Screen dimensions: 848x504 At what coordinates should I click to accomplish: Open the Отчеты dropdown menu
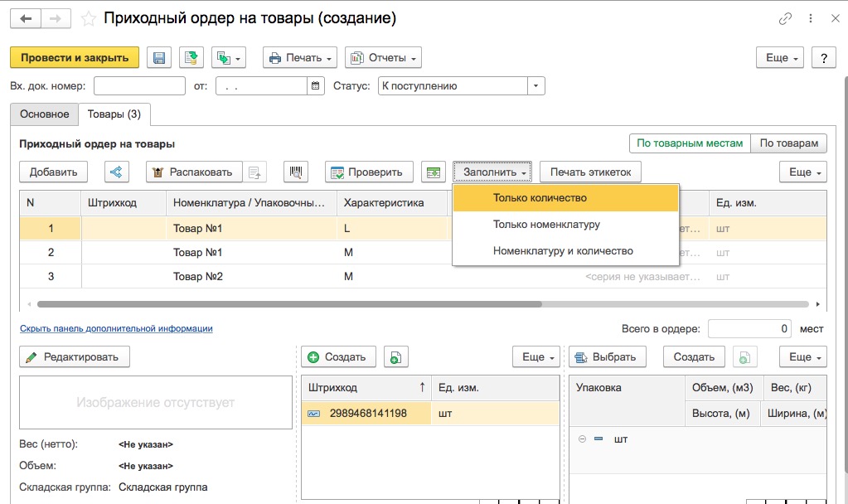click(x=384, y=58)
